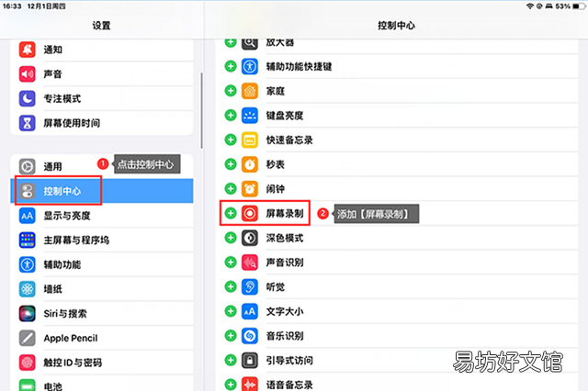Tap the Control Center switches icon
588x391 pixels.
(27, 191)
